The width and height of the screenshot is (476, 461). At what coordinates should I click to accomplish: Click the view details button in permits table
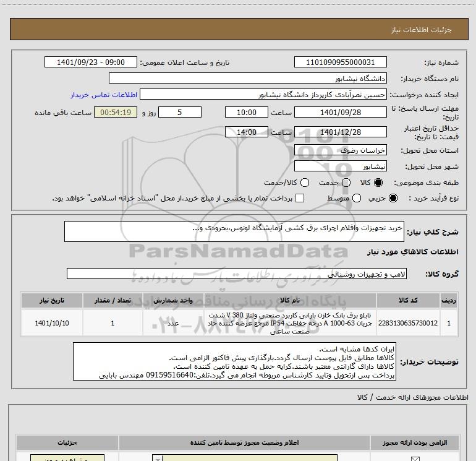[x=67, y=458]
